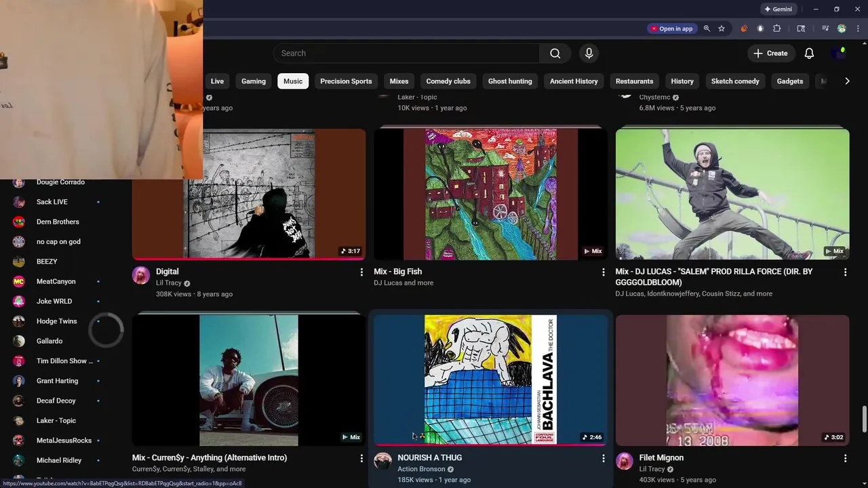Viewport: 868px width, 488px height.
Task: Open Action Bronson avatar beside NOURISH A THUG
Action: (x=383, y=462)
